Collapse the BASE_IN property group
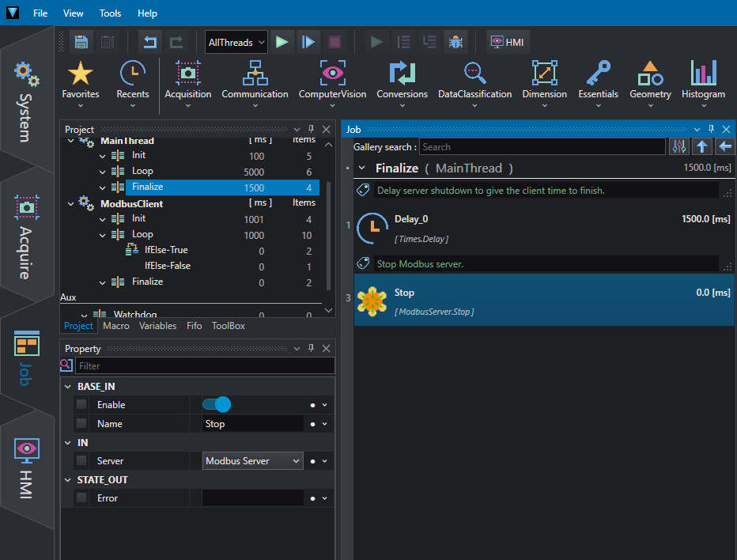This screenshot has width=737, height=560. 68,387
